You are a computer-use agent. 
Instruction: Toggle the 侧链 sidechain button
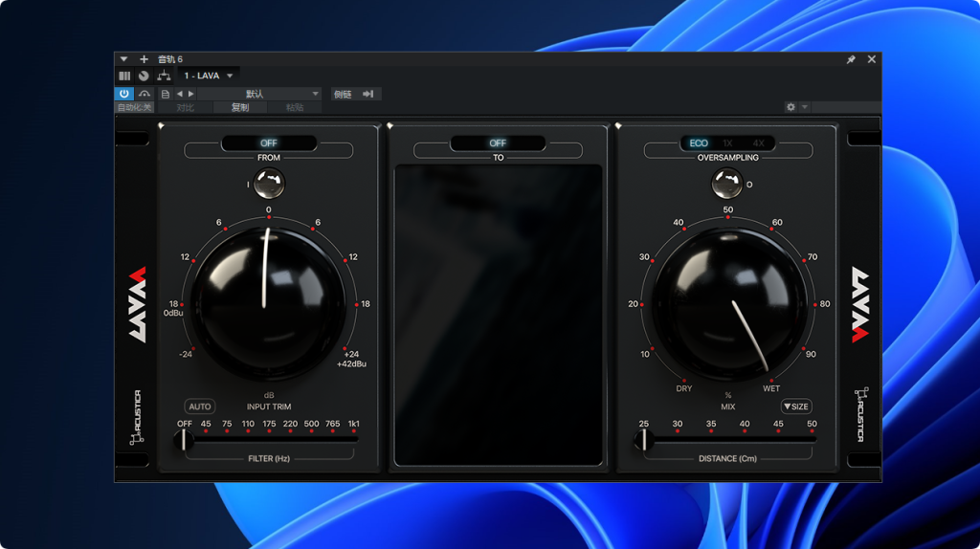coord(344,95)
